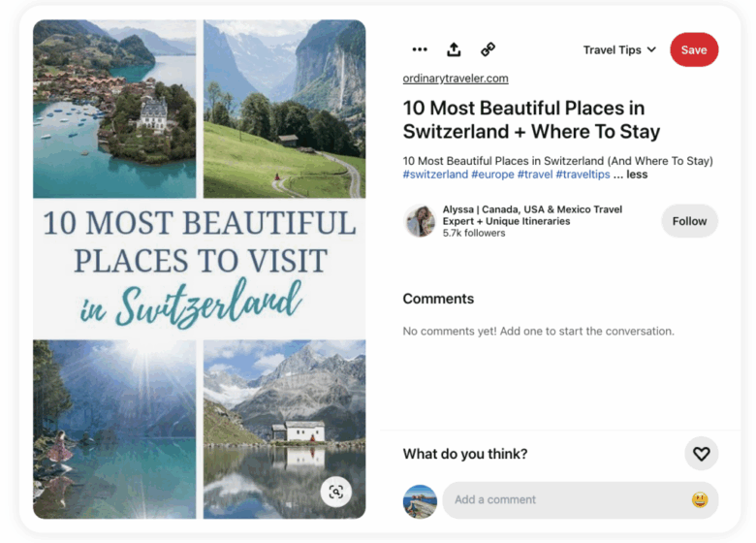Collapse description with the less link
The image size is (756, 543).
(637, 175)
